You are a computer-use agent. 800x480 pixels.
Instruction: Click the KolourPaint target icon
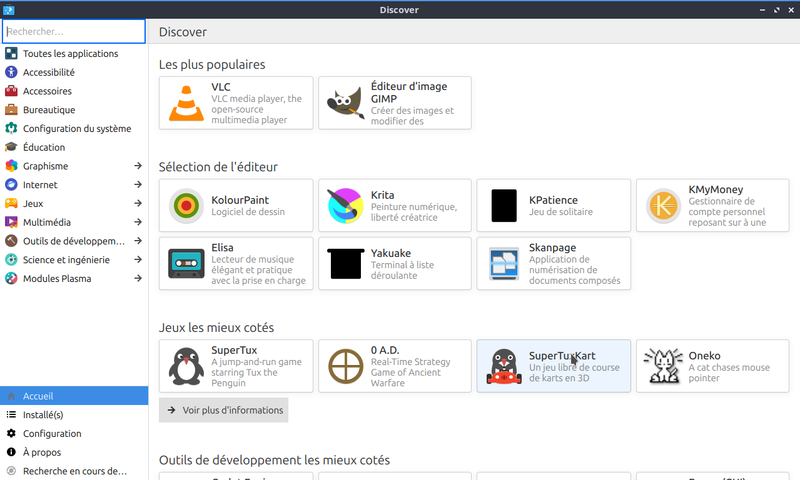186,206
